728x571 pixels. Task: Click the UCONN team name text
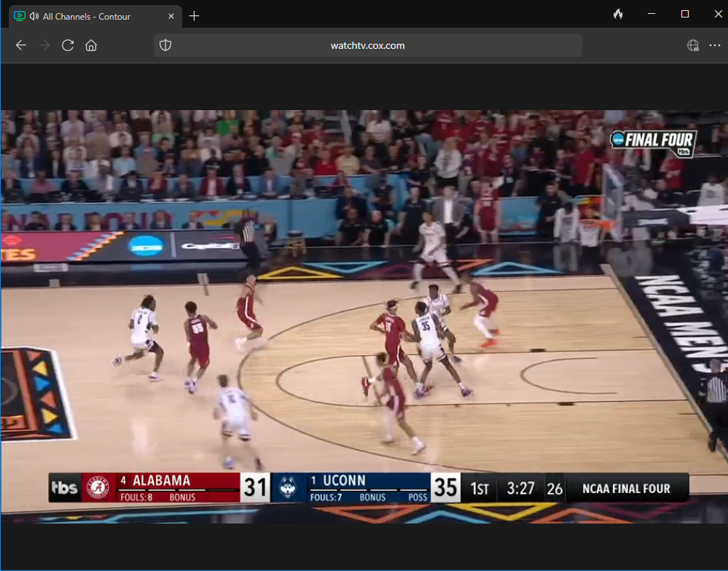click(344, 481)
